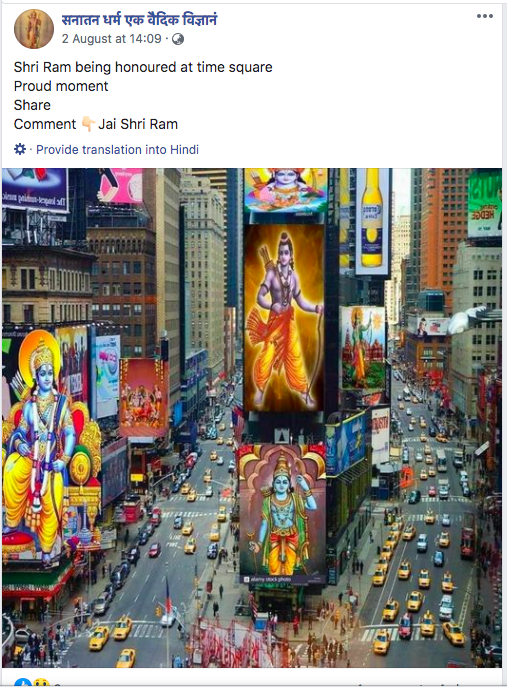
Task: Open the post options three-dots menu
Action: (485, 16)
